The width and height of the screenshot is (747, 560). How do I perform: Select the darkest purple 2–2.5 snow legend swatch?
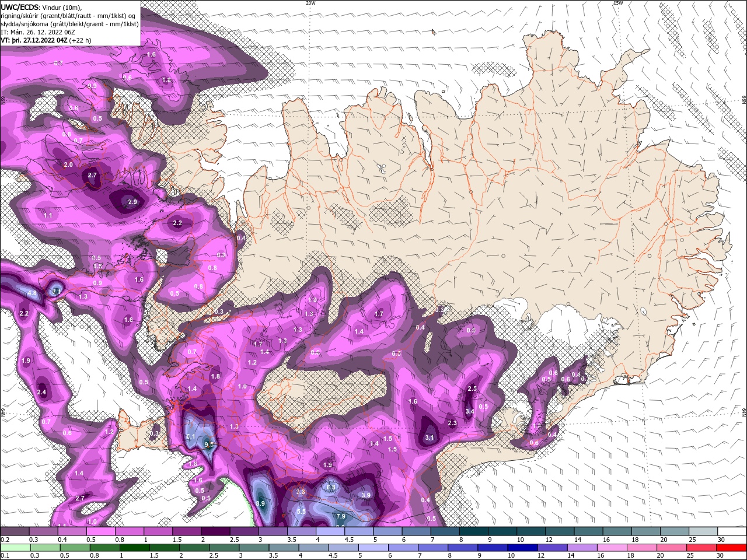click(215, 531)
